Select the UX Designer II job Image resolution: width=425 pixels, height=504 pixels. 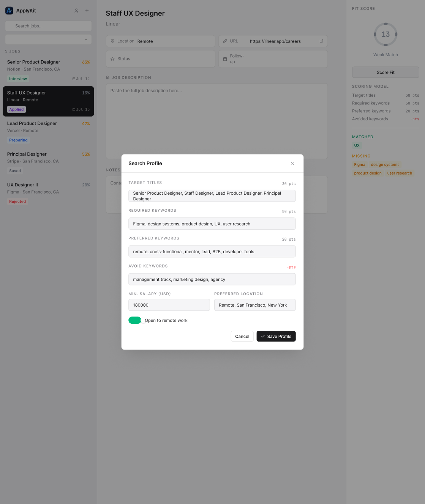point(48,193)
